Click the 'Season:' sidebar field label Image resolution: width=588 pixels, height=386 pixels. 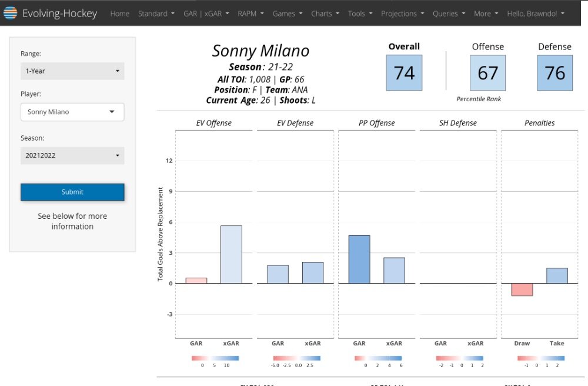32,138
